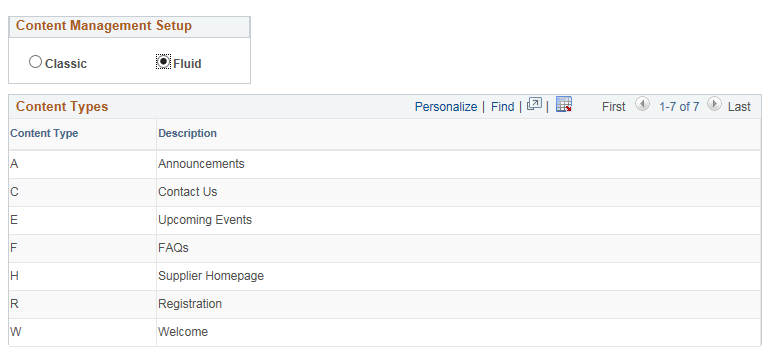Click the next row arrow icon
777x360 pixels.
point(714,104)
